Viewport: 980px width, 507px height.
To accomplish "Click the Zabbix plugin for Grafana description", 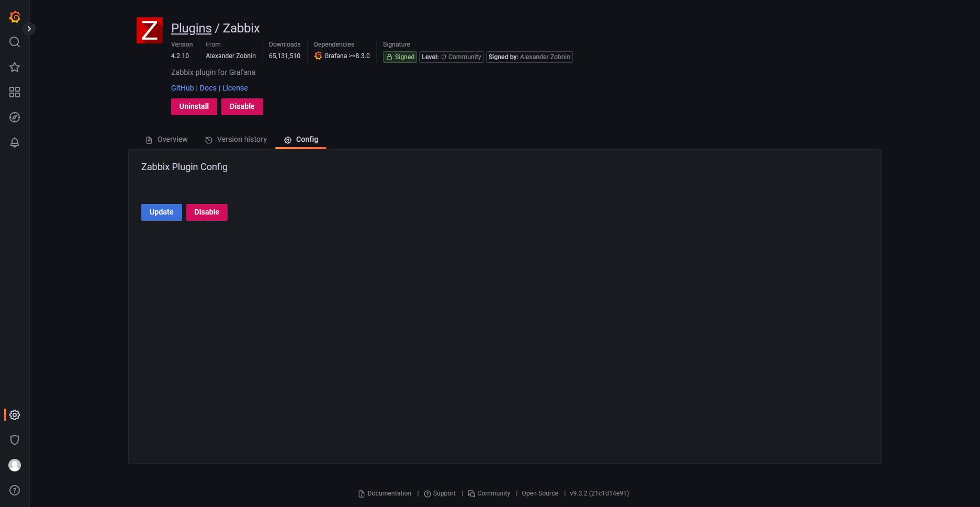I will tap(213, 72).
